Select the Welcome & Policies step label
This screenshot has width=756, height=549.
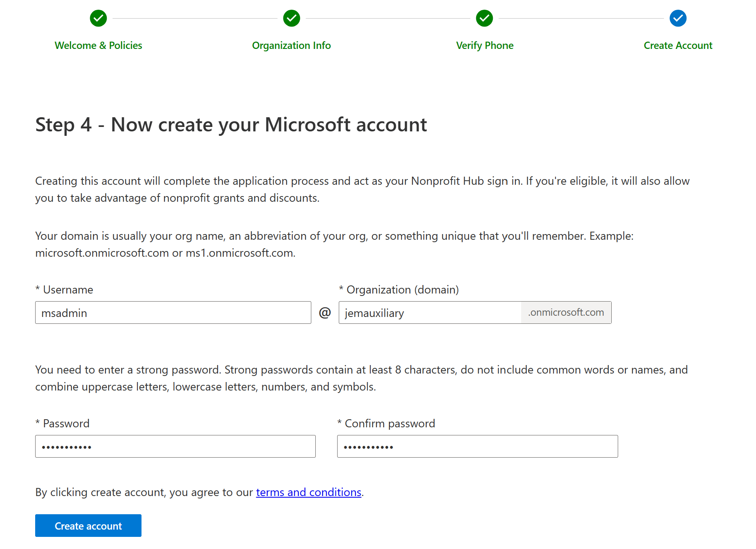98,45
